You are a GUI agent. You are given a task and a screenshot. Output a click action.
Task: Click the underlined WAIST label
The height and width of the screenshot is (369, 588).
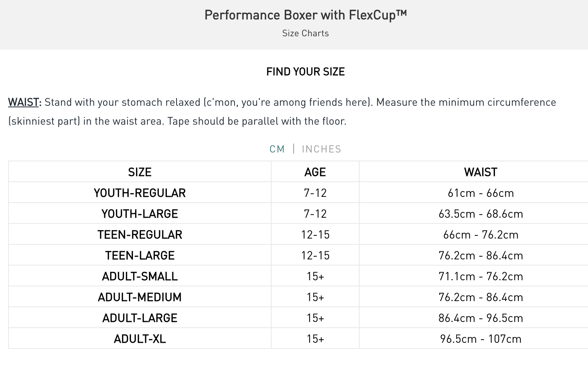(x=24, y=102)
